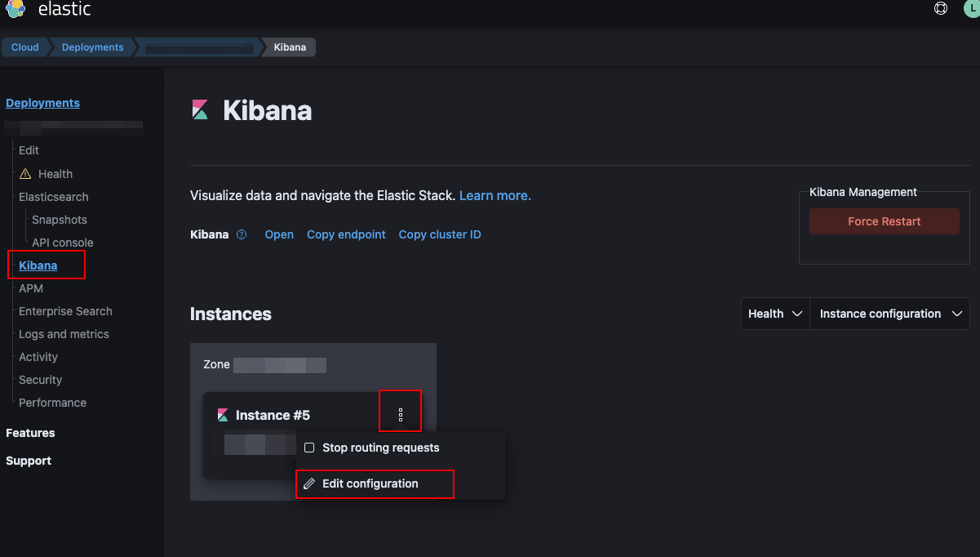Select Edit configuration from the instance menu
The image size is (980, 557).
tap(370, 483)
